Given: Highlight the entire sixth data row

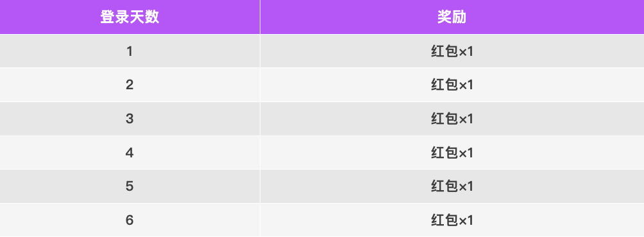Looking at the screenshot, I should [322, 220].
